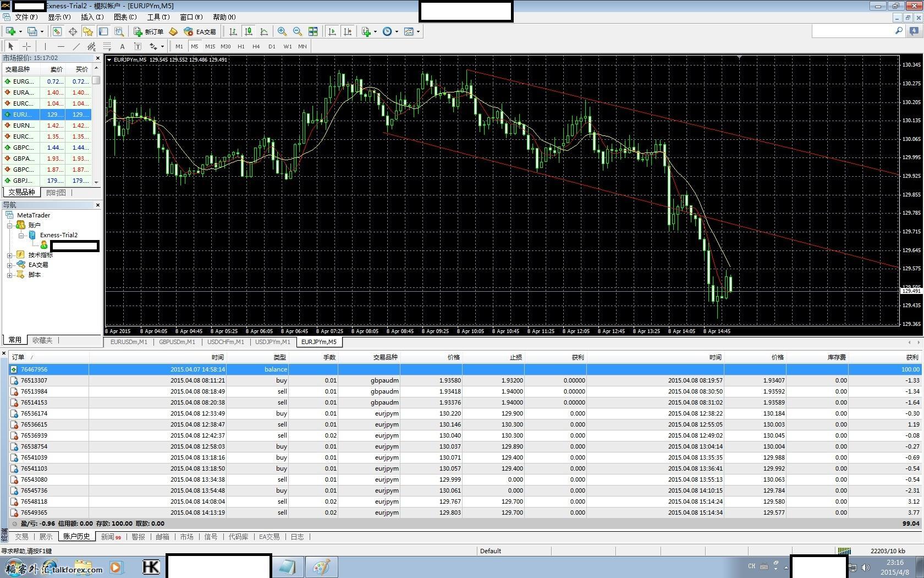Open Paint from the Windows taskbar
Viewport: 924px width, 578px height.
(x=321, y=567)
